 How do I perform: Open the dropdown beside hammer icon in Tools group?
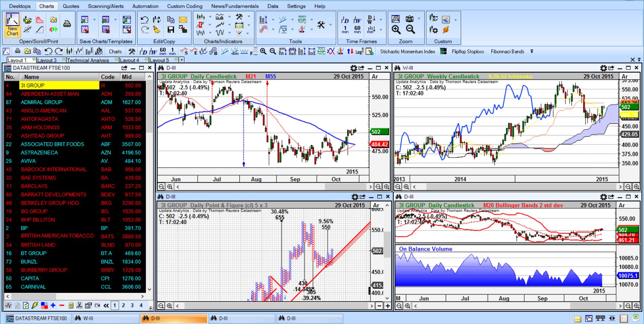[330, 25]
